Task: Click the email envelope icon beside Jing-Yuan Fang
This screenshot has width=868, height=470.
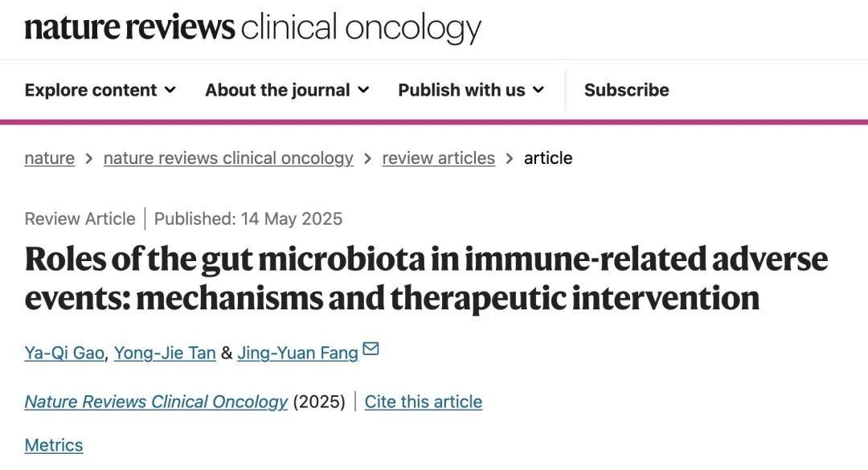Action: pyautogui.click(x=371, y=349)
